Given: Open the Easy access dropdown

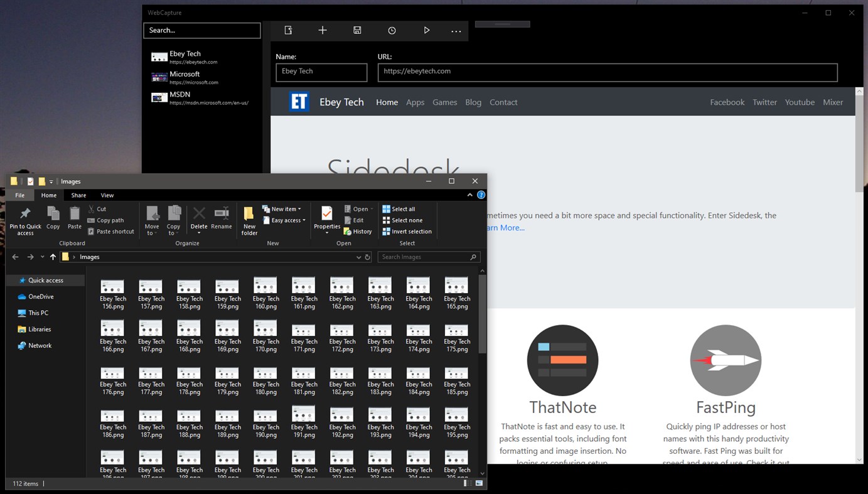Looking at the screenshot, I should [x=284, y=220].
